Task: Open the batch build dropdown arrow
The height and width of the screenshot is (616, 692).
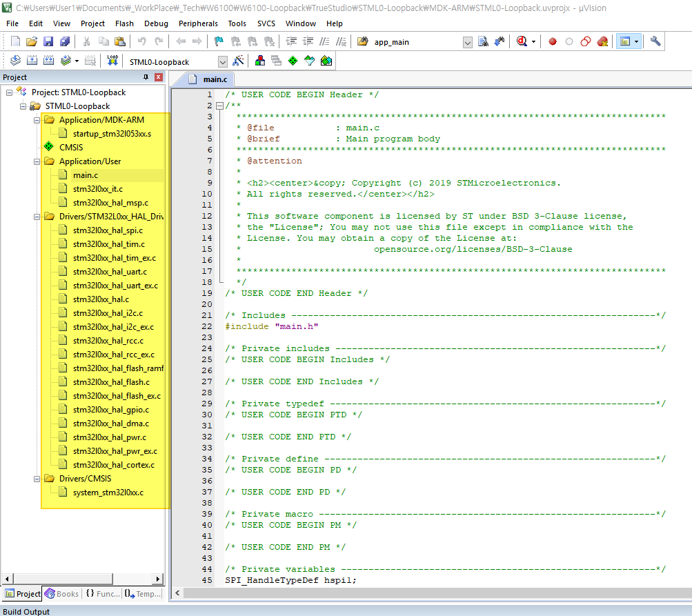Action: 77,61
